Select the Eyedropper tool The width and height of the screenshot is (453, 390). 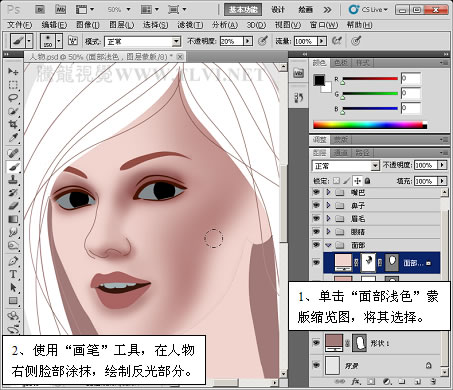click(13, 137)
